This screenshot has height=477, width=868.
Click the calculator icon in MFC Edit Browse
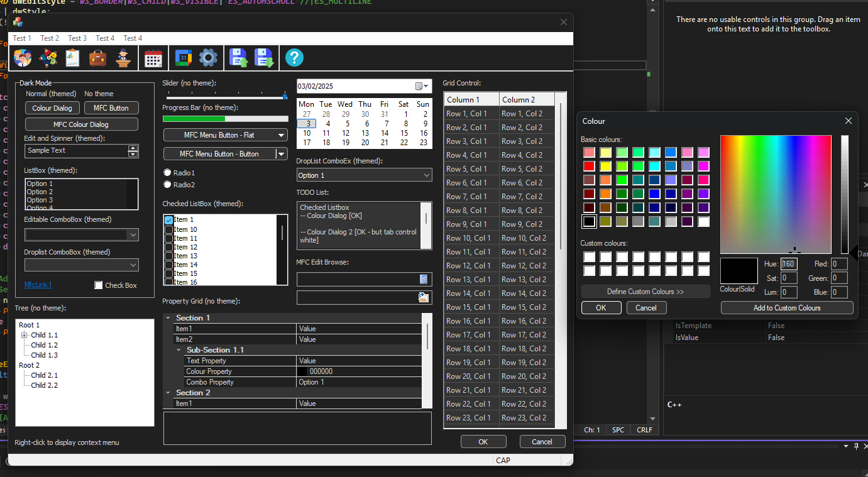[x=424, y=279]
